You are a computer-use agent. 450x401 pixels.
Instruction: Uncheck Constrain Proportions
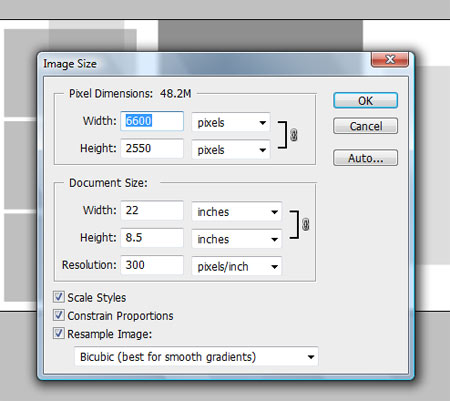(x=59, y=315)
